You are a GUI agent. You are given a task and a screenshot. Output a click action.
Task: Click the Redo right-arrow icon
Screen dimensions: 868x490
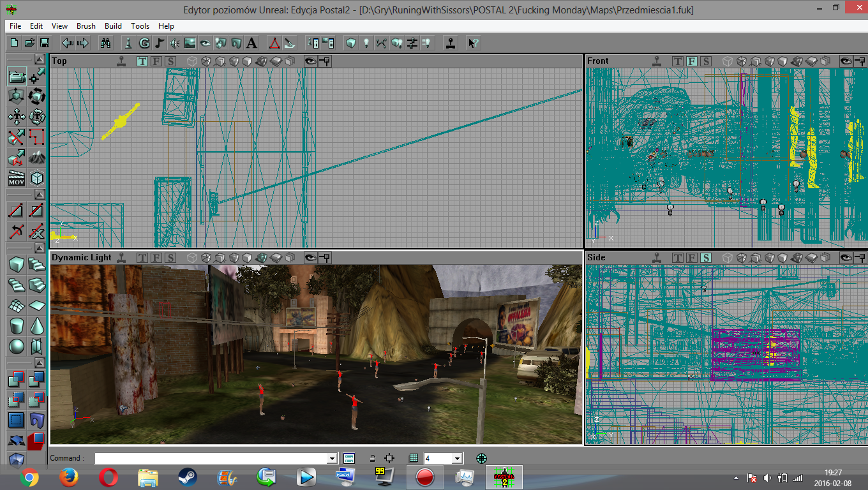tap(82, 43)
